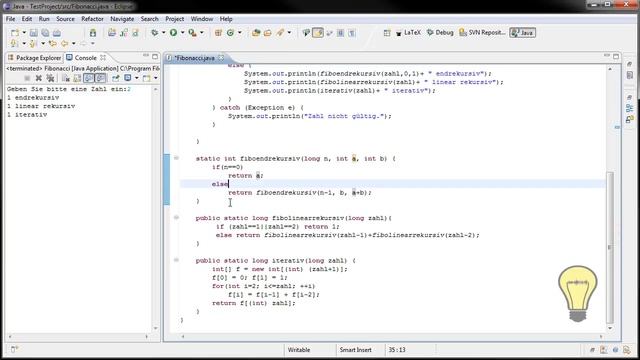Click the Search pencil toolbar icon
640x360 pixels.
tap(280, 33)
